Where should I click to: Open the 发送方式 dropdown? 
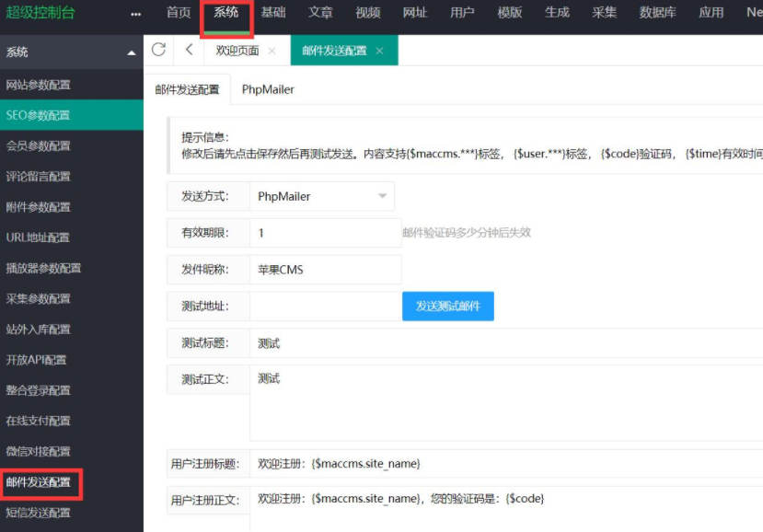coord(321,196)
